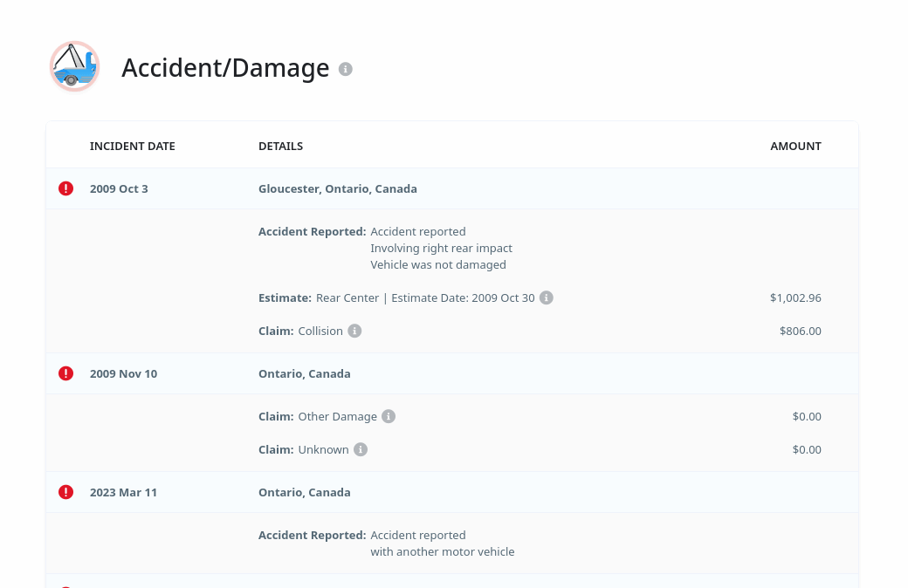Viewport: 908px width, 588px height.
Task: Click the red alert icon for 2023 Mar 11
Action: click(65, 492)
